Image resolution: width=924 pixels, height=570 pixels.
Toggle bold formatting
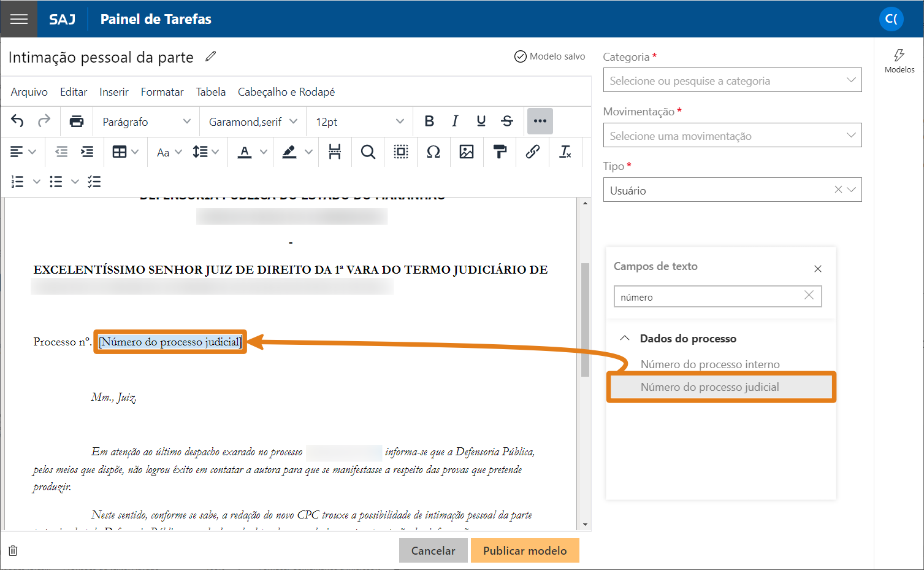(429, 121)
